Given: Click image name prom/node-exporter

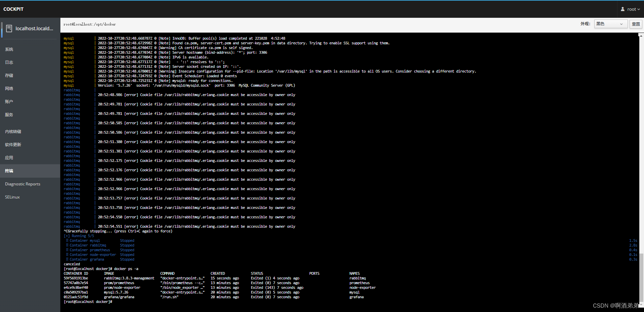Looking at the screenshot, I should click(122, 287).
